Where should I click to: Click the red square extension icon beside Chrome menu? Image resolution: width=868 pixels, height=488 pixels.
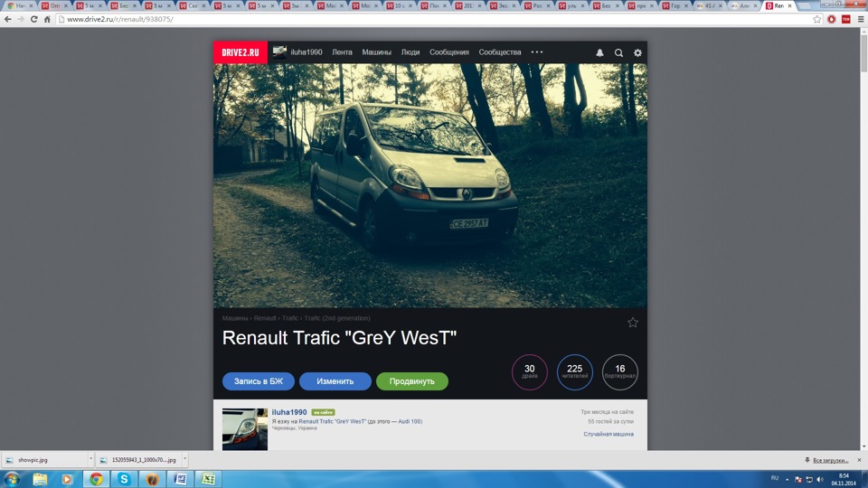coord(846,19)
